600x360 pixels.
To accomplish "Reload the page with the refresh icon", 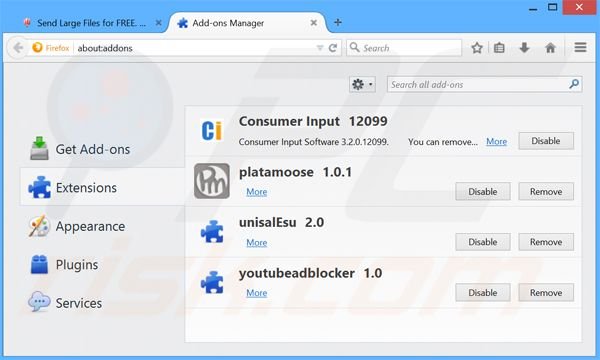I will click(333, 48).
